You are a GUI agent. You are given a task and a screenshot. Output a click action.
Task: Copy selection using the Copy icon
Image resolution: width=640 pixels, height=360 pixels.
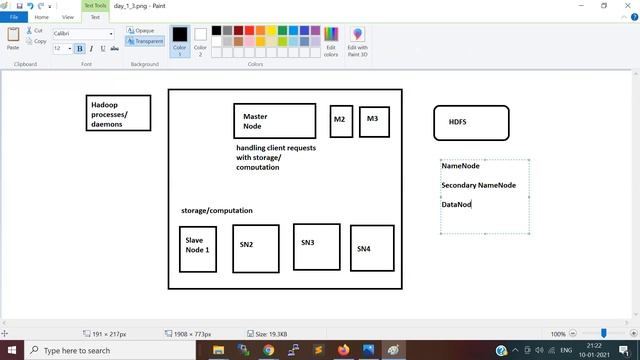click(29, 41)
